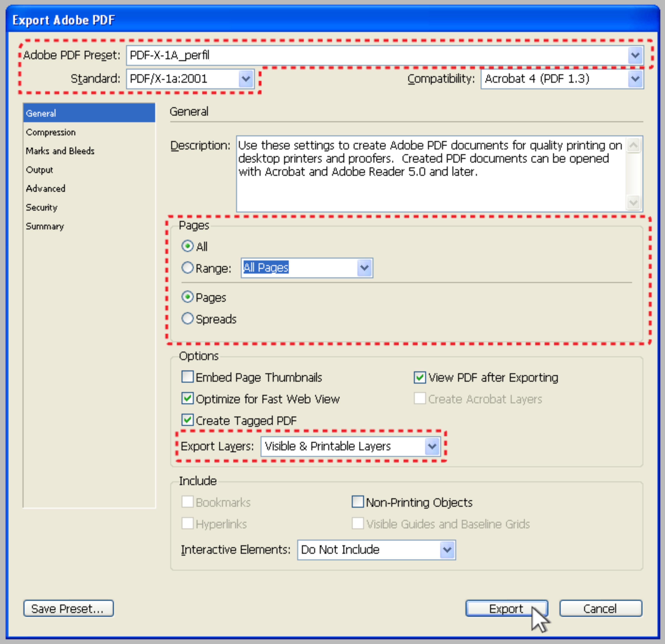
Task: Click the Create Acrobat Layers checkbox
Action: coord(420,398)
